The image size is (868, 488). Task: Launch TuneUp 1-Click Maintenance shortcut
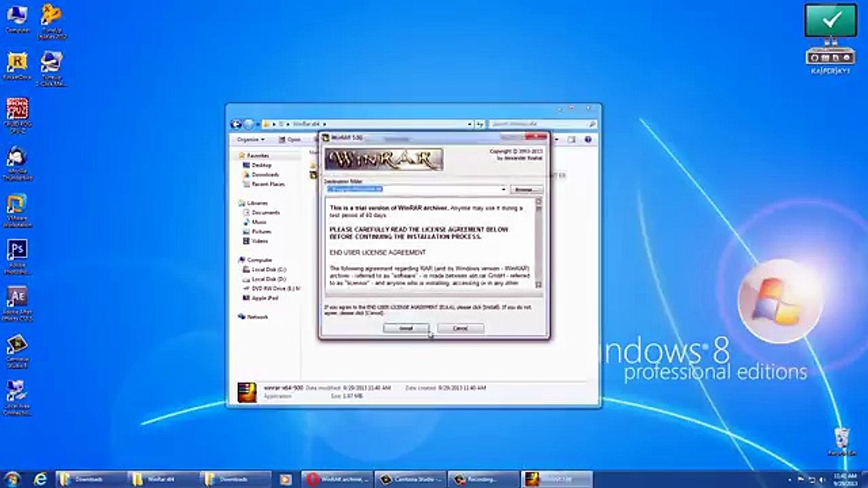(x=52, y=68)
